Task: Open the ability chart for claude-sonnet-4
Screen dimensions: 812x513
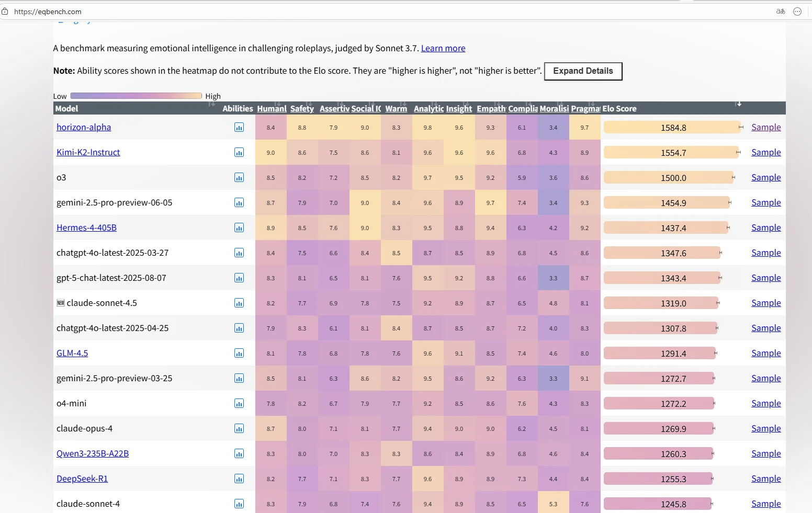Action: pos(239,504)
